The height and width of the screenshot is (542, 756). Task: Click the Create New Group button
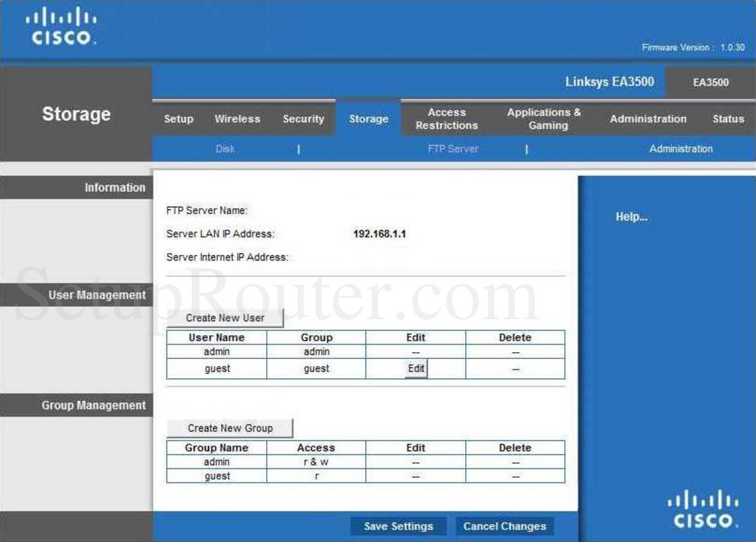230,428
